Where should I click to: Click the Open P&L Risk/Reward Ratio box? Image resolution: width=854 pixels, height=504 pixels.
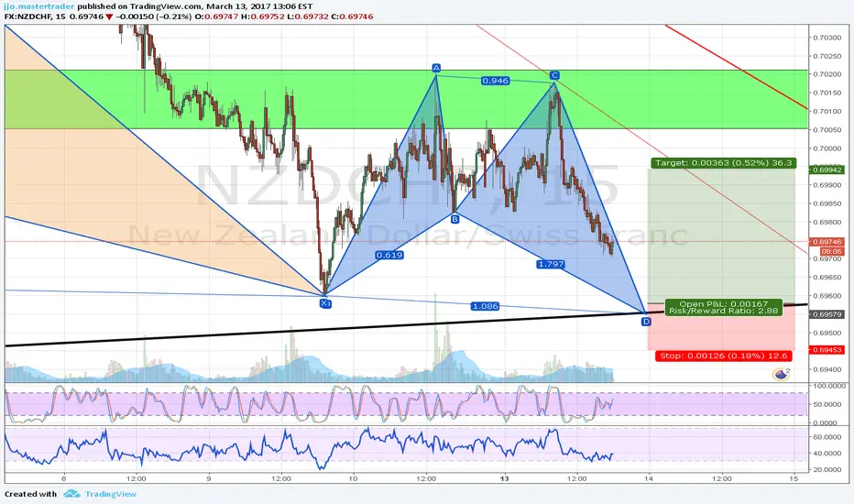[x=723, y=307]
